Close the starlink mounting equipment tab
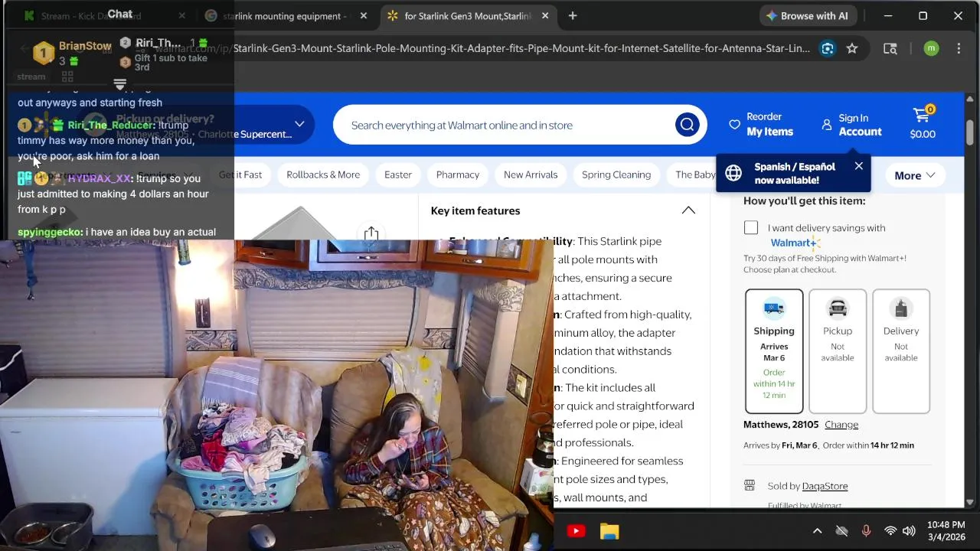Image resolution: width=980 pixels, height=551 pixels. [364, 15]
